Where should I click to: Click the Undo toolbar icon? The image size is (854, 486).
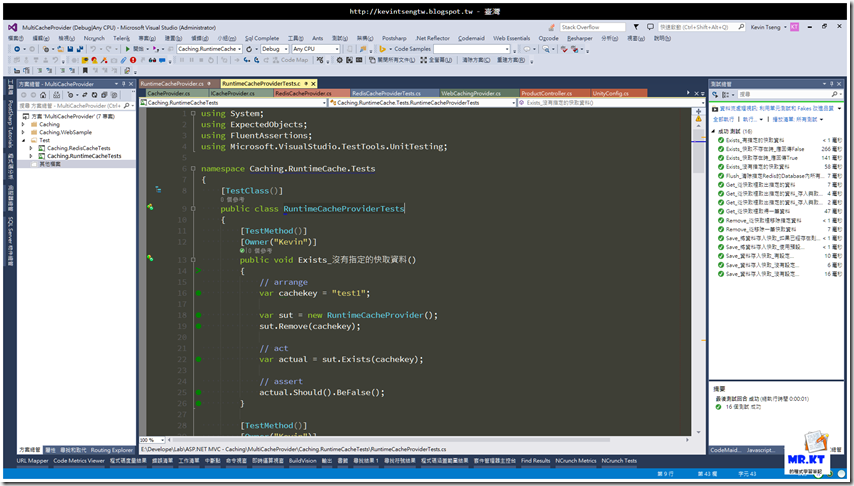93,49
